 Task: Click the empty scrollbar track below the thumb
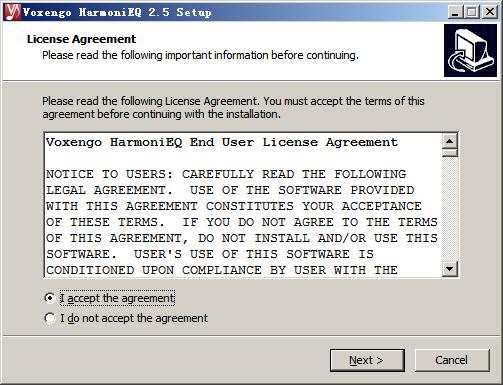(x=450, y=209)
